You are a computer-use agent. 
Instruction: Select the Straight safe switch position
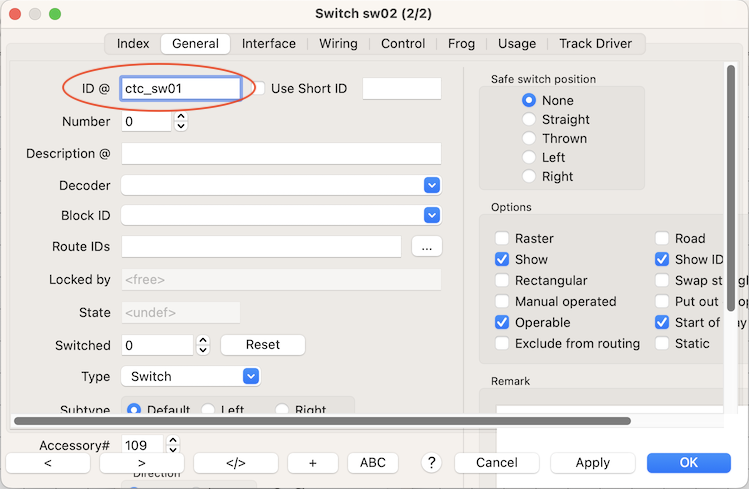pos(529,119)
